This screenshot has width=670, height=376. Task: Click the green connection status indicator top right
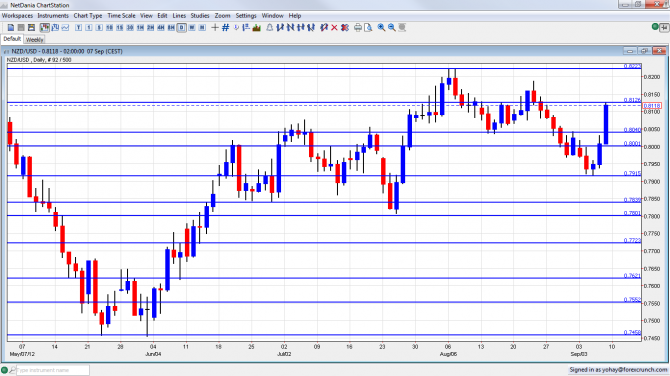(x=655, y=27)
